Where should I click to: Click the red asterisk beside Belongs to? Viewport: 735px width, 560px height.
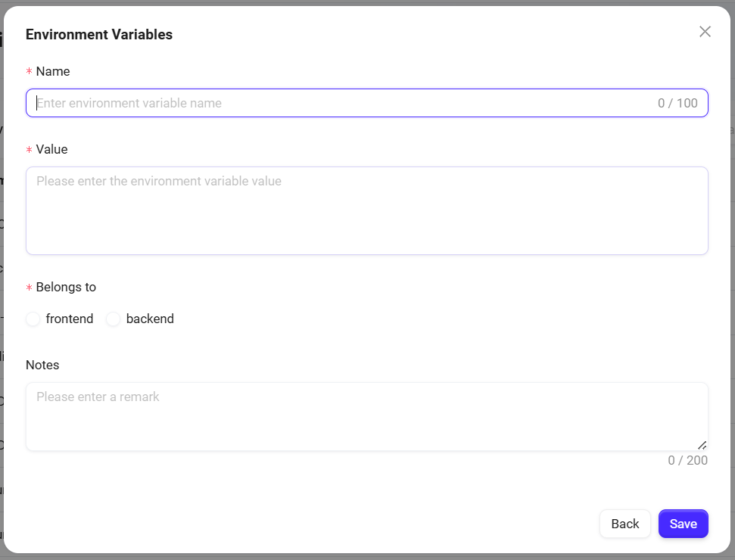tap(30, 288)
